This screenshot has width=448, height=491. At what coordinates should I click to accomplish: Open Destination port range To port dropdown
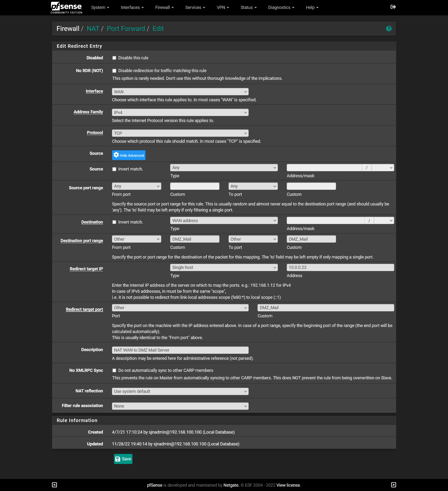(253, 239)
